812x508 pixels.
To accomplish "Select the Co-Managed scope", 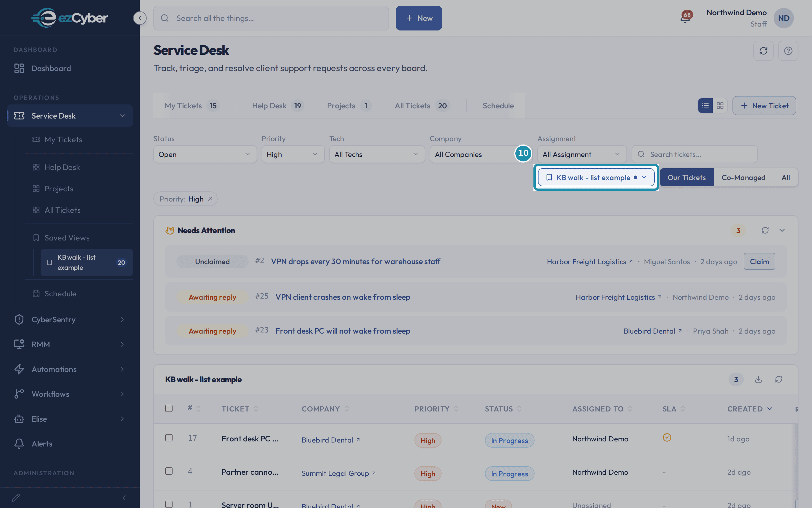I will (x=743, y=178).
